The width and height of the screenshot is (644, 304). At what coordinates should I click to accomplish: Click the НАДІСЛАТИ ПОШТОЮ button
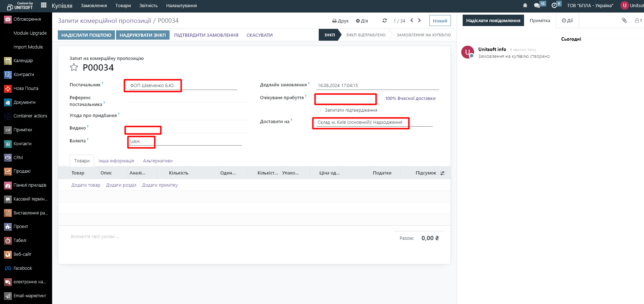coord(86,35)
